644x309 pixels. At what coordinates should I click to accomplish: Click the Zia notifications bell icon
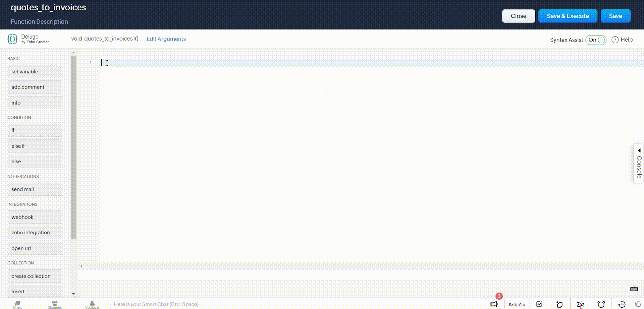point(580,304)
